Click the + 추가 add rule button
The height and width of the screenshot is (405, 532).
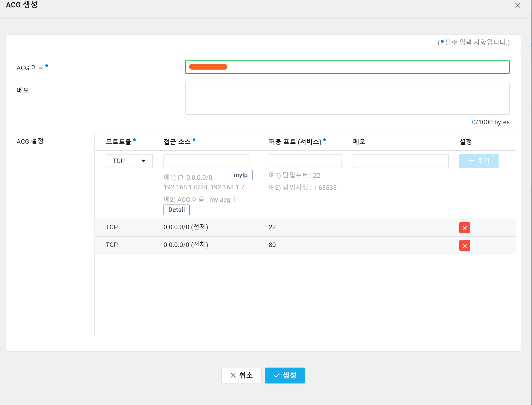pyautogui.click(x=479, y=161)
